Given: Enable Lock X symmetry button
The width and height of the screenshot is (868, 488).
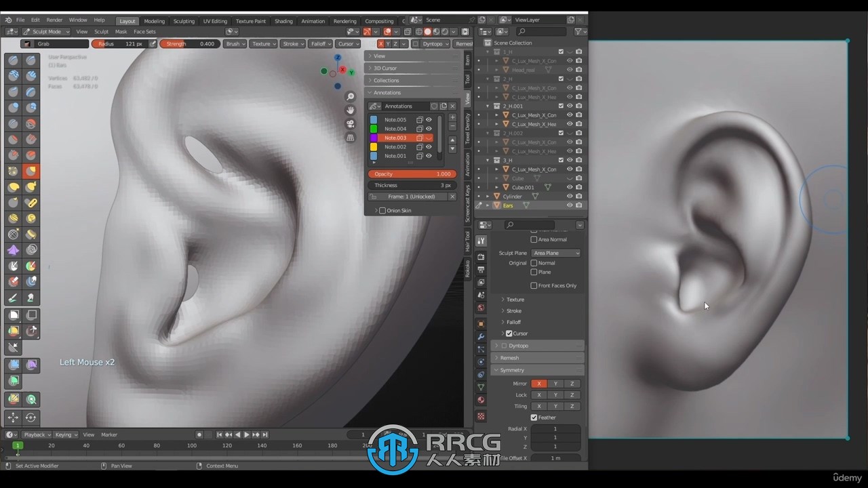Looking at the screenshot, I should point(539,394).
